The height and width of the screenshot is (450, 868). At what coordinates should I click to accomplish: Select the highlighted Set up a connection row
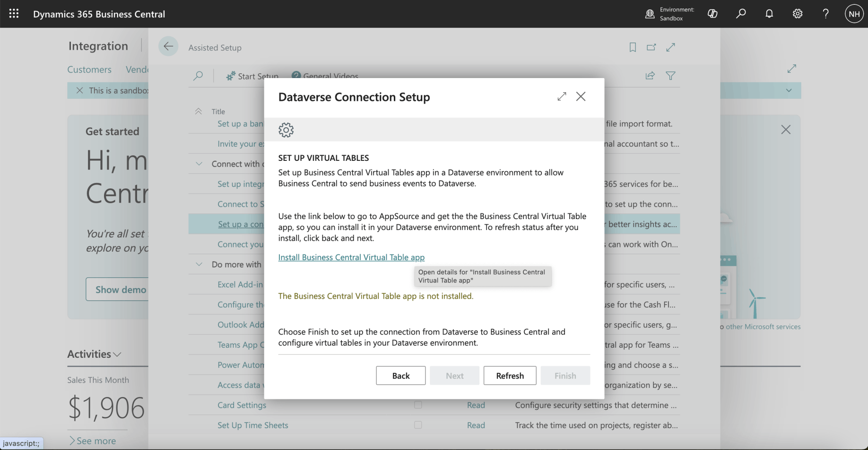[241, 224]
